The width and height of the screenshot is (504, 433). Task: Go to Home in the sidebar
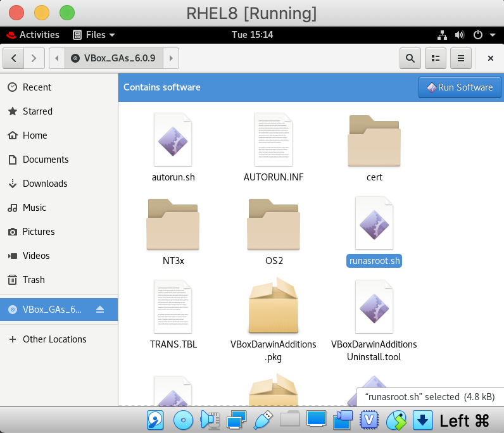pos(59,135)
